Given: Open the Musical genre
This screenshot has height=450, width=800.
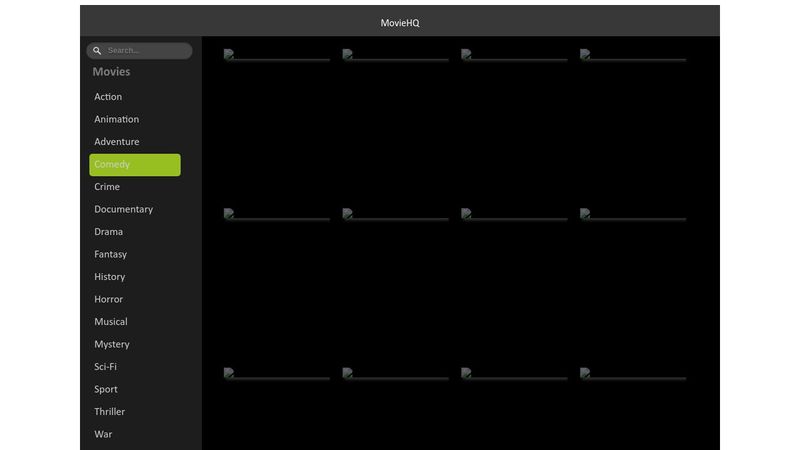Looking at the screenshot, I should tap(110, 322).
